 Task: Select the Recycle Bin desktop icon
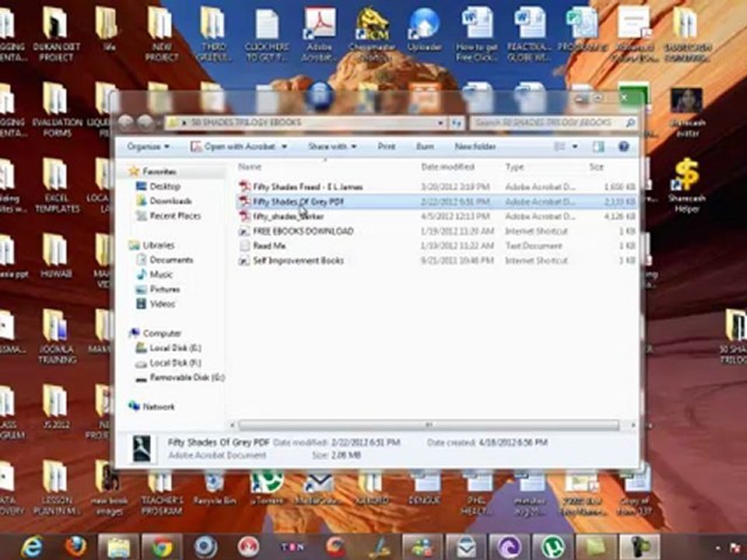(x=215, y=488)
